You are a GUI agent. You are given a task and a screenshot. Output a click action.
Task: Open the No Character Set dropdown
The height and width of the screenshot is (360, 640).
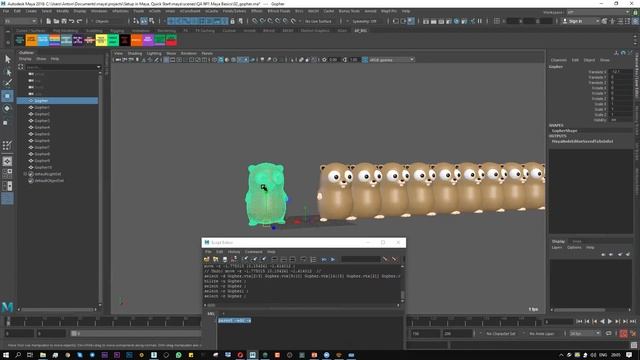500,333
